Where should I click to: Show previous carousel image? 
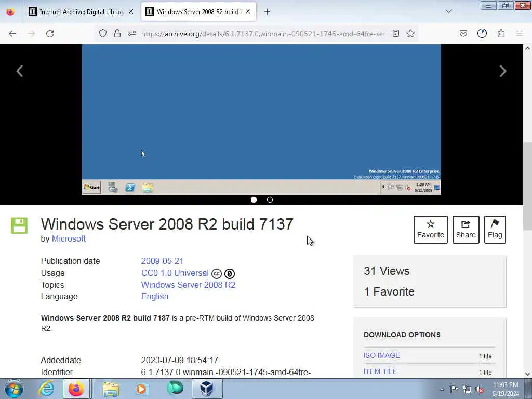click(x=20, y=71)
